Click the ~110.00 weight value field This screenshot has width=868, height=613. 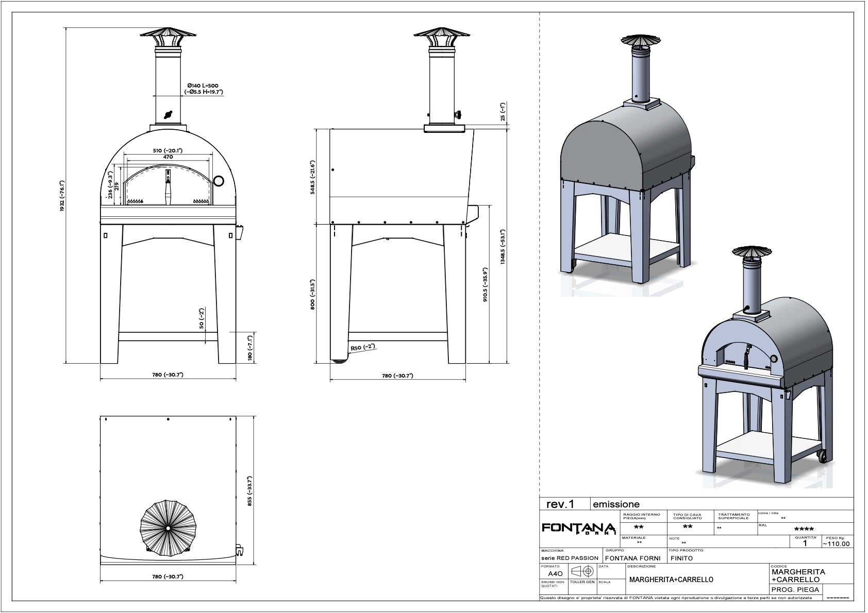click(x=836, y=543)
